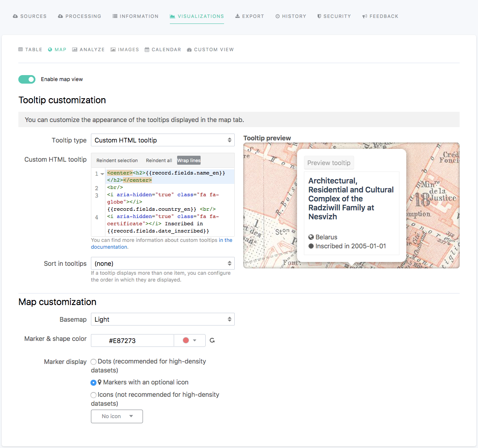Open the marker color swatch picker
The width and height of the screenshot is (478, 448).
click(189, 340)
